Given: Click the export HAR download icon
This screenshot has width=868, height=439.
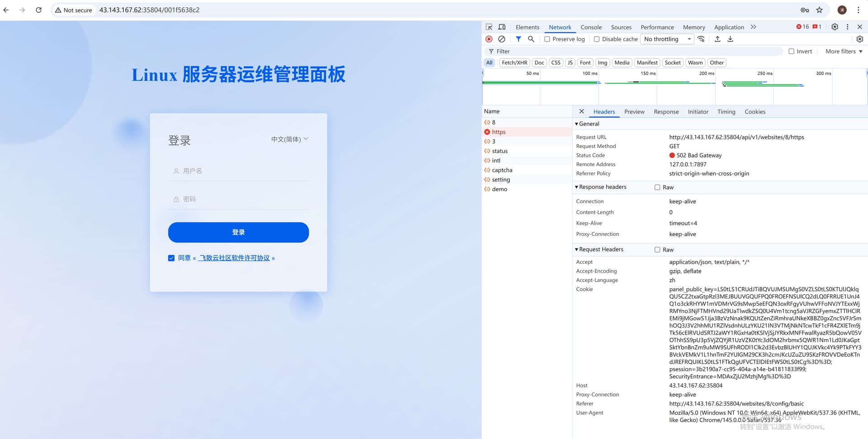Looking at the screenshot, I should pyautogui.click(x=730, y=39).
